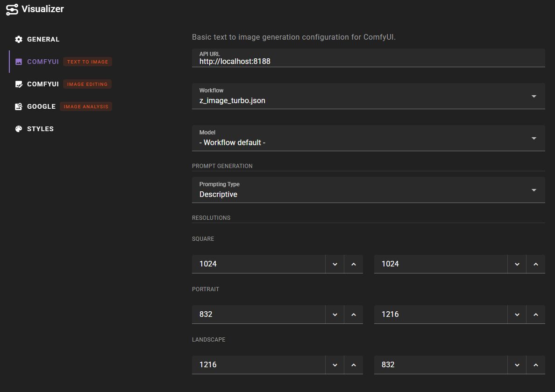Select the STYLES section in sidebar

[41, 129]
